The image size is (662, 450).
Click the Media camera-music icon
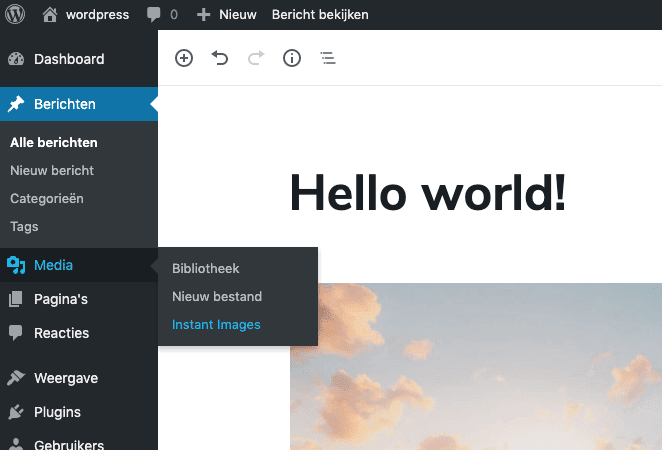coord(16,265)
